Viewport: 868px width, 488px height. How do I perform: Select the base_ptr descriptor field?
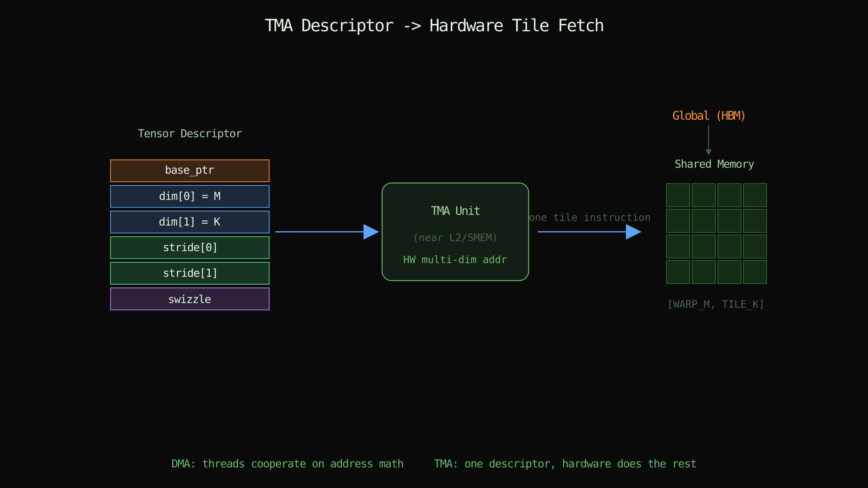pos(190,170)
